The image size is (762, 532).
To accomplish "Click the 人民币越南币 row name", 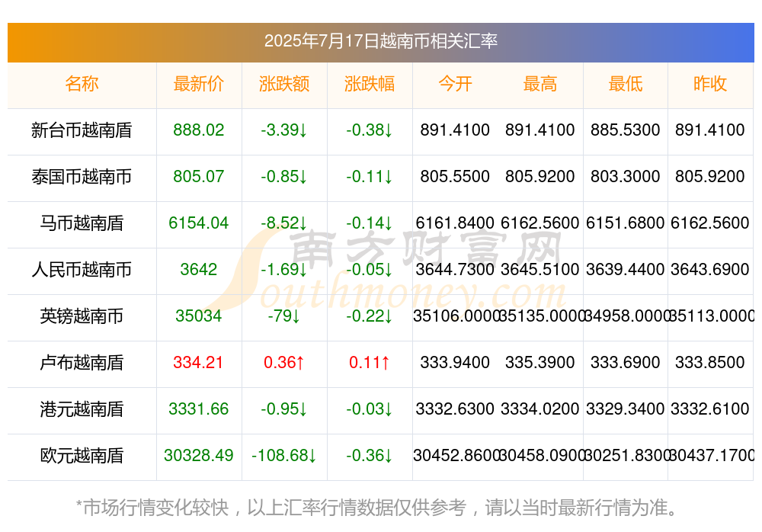I will click(82, 269).
